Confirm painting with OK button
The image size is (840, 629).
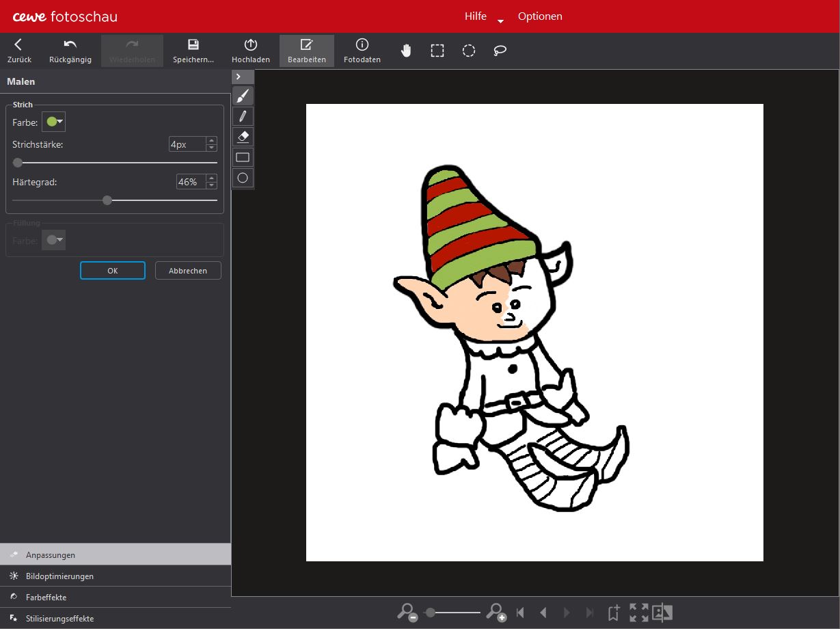pos(113,271)
